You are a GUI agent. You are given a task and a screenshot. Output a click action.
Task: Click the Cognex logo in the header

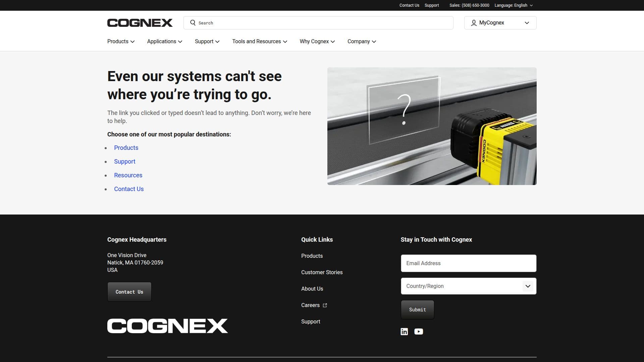click(140, 23)
